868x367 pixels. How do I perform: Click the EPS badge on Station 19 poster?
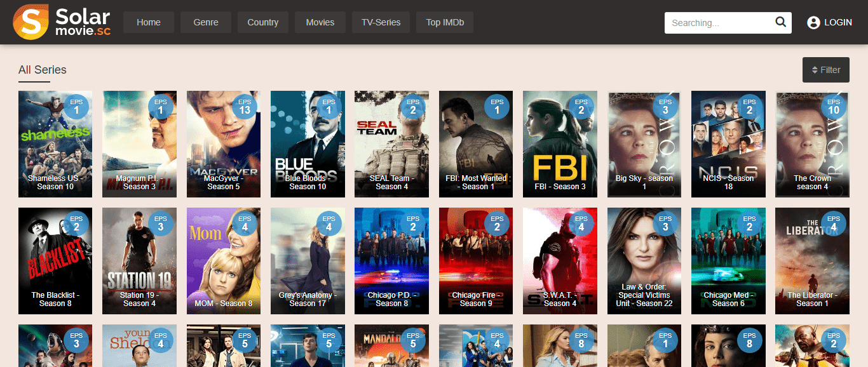pos(161,223)
